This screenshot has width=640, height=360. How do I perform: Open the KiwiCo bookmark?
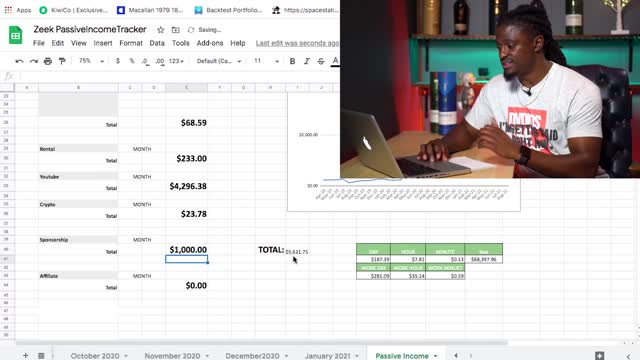[x=74, y=10]
